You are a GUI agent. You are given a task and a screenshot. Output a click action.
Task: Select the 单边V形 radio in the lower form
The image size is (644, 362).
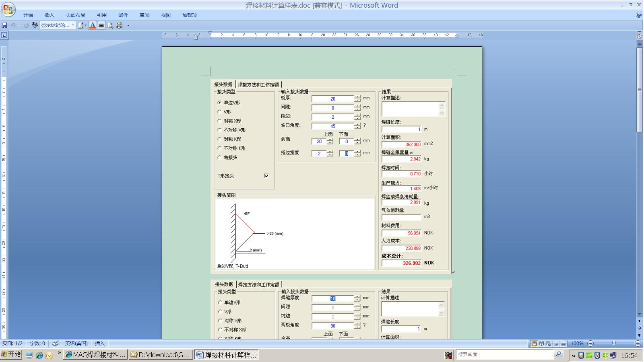pos(220,302)
